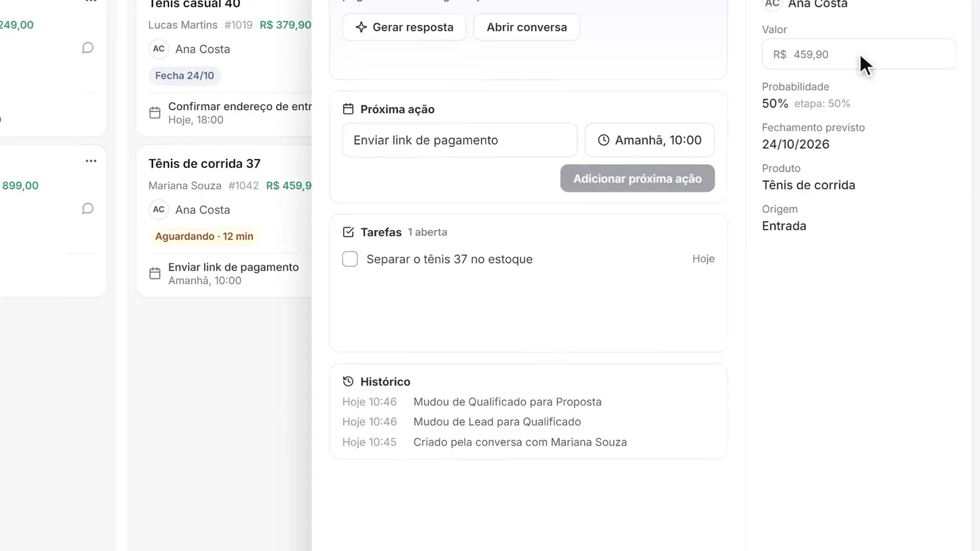
Task: Click the calendar icon on the 'Tênis de corrida 37' card
Action: click(x=155, y=274)
